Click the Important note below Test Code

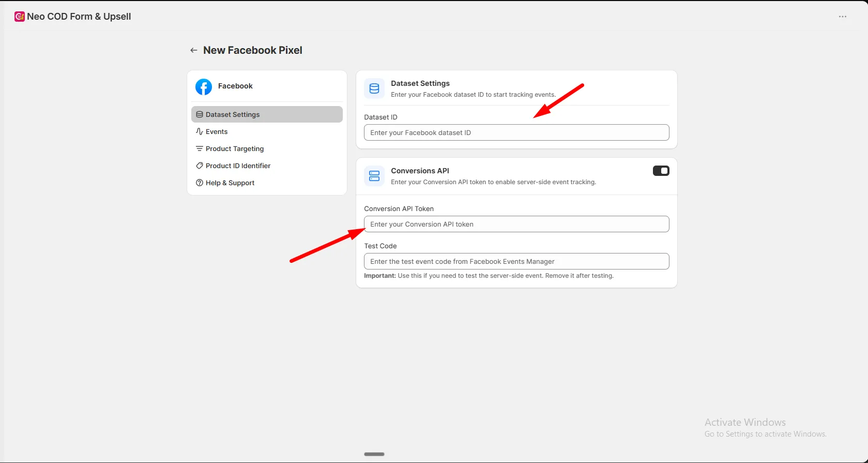click(489, 276)
